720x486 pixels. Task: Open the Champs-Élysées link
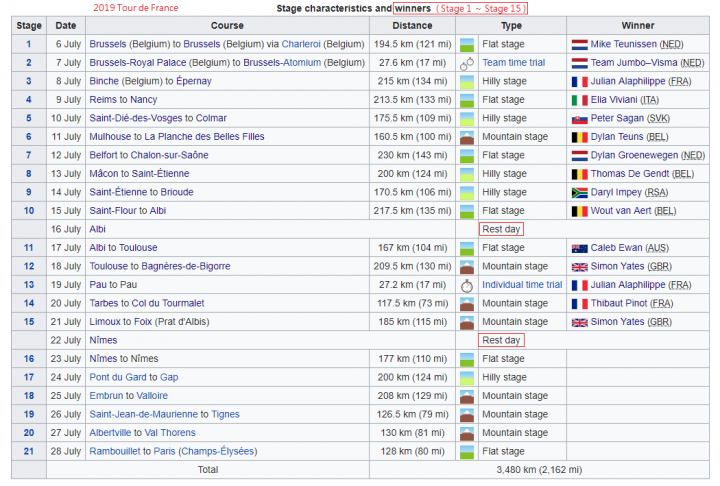tap(218, 451)
